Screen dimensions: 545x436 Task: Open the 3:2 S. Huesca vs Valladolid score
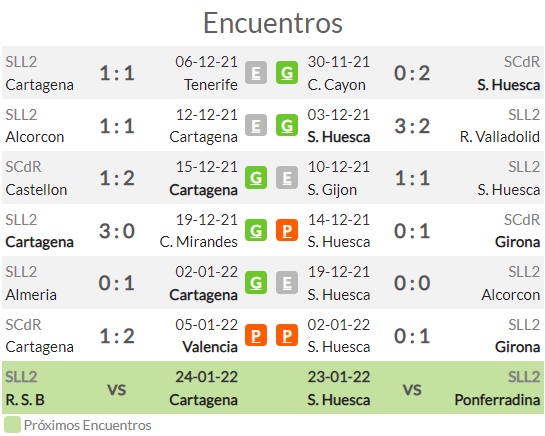pyautogui.click(x=412, y=126)
